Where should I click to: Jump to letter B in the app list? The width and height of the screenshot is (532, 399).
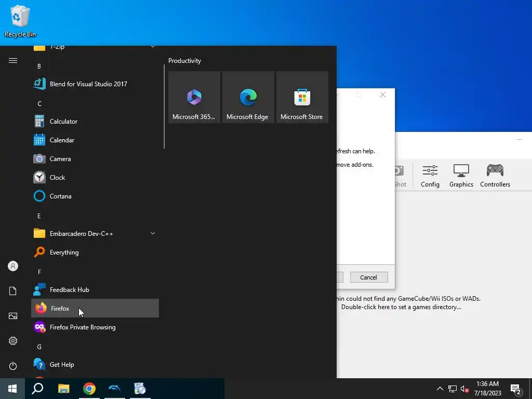point(39,66)
